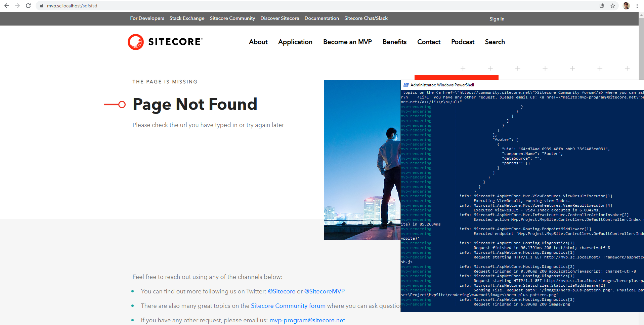
Task: Open the For Developers link
Action: point(147,18)
